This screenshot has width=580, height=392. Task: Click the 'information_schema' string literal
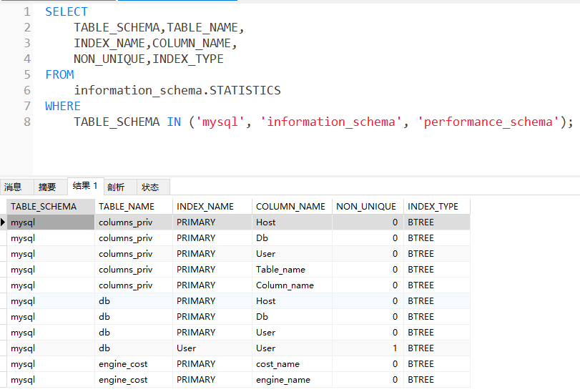pyautogui.click(x=331, y=122)
